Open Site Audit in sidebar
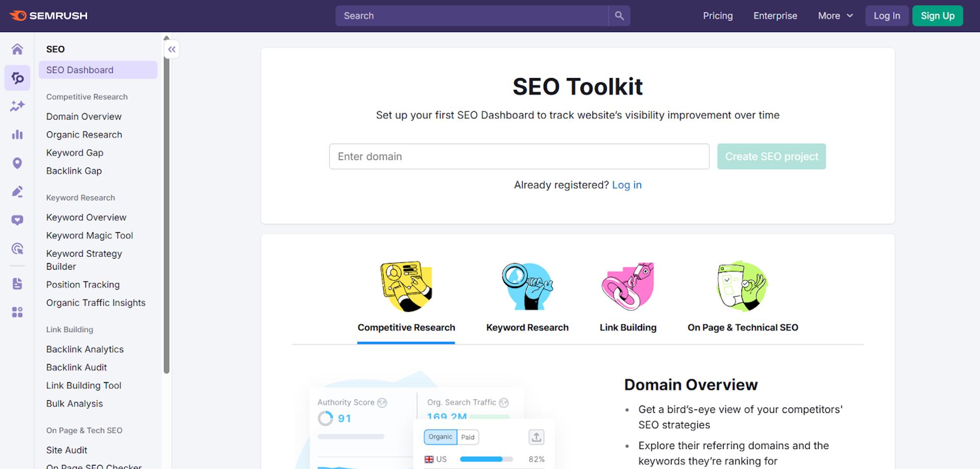 click(66, 450)
